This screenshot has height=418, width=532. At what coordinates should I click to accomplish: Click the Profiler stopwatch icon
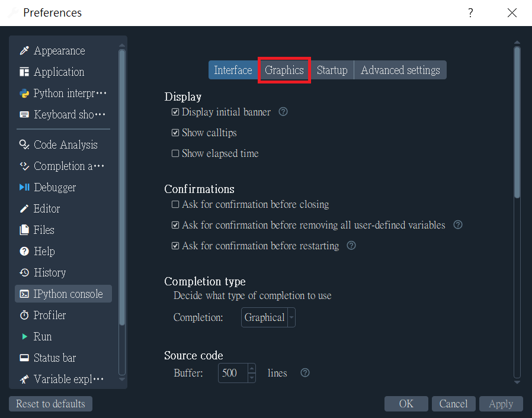(24, 316)
